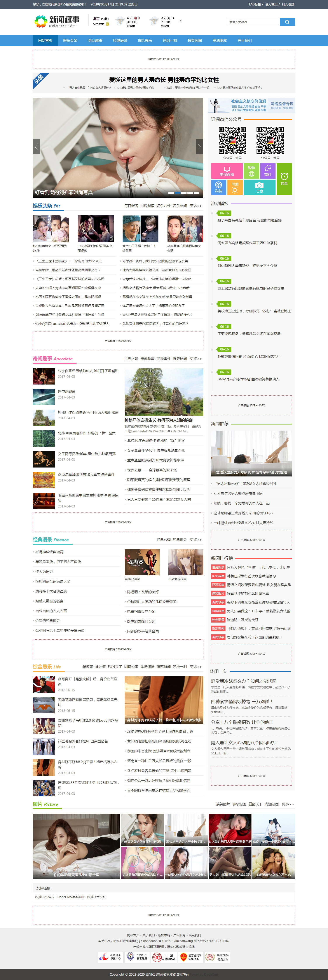This screenshot has height=980, width=328.
Task: Open the 购物 shopping globe tile
Action: coord(251,171)
